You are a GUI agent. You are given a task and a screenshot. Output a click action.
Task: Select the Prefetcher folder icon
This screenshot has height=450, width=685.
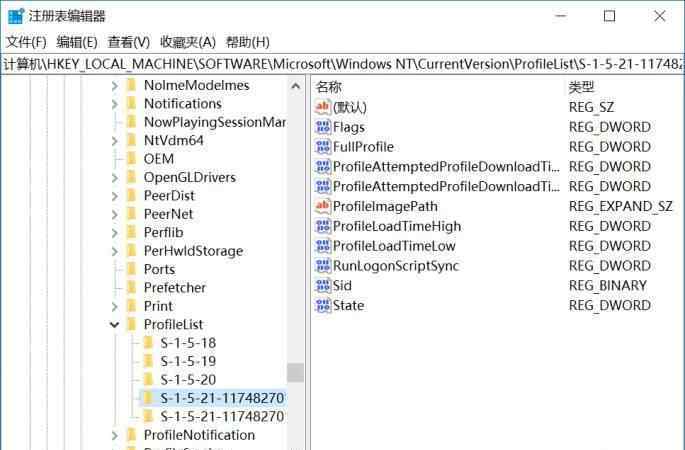pyautogui.click(x=131, y=287)
